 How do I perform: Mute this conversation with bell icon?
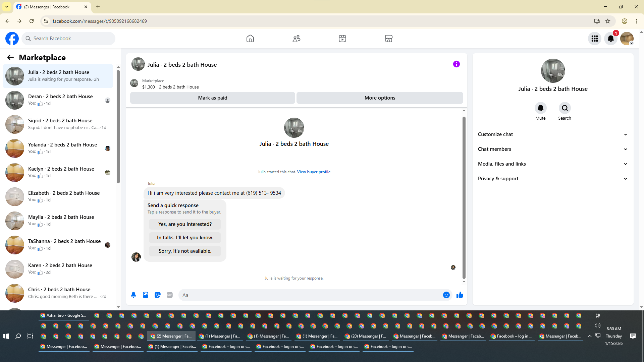click(x=540, y=108)
